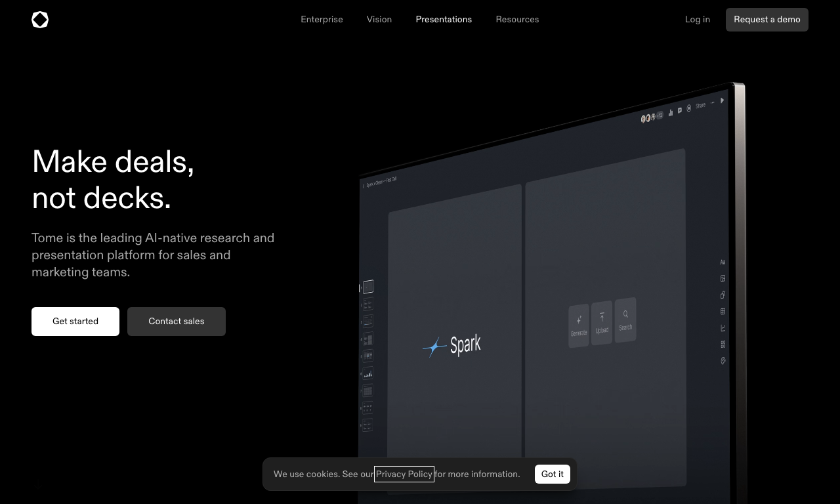This screenshot has width=840, height=504.
Task: Click the 'Make deals, not decks.' headline
Action: click(113, 179)
